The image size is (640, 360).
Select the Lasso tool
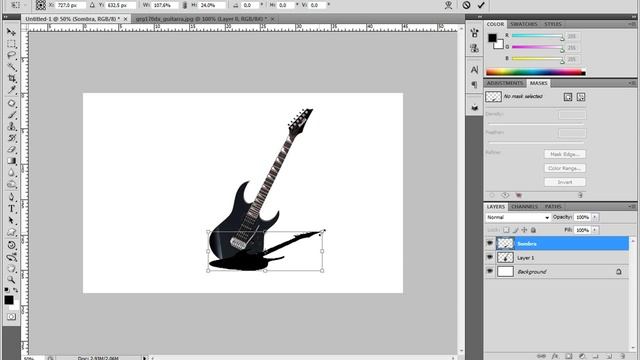tap(11, 55)
